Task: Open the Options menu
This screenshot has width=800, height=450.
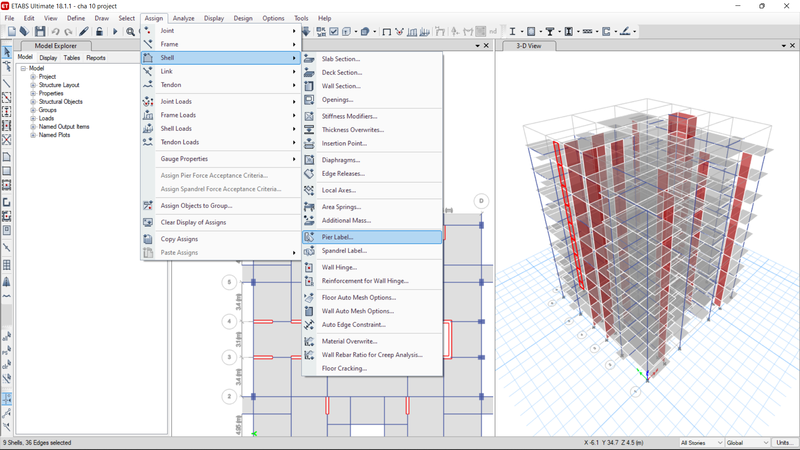Action: (273, 18)
